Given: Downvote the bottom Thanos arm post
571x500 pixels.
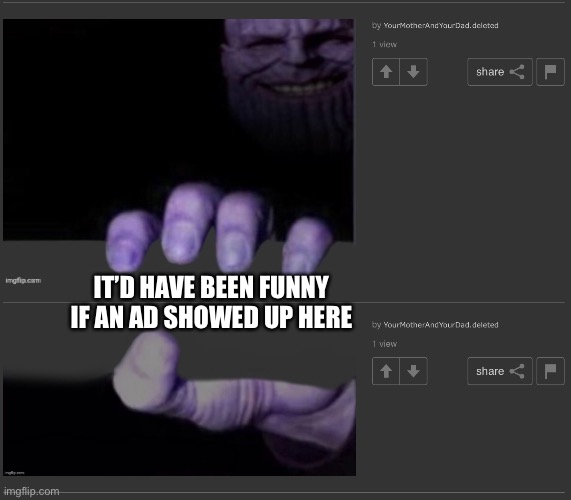Looking at the screenshot, I should tap(413, 371).
